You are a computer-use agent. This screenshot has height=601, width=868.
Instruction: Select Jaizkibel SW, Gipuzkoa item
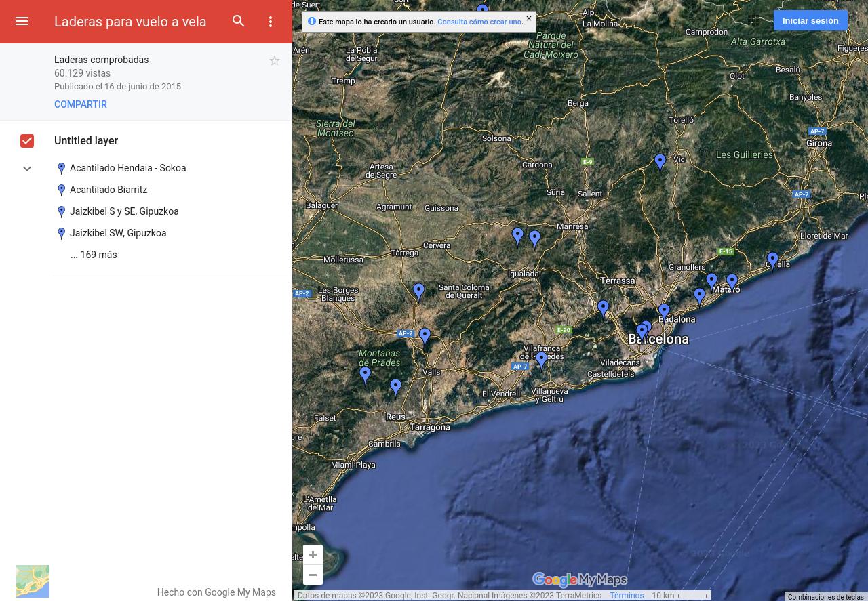[x=118, y=233]
